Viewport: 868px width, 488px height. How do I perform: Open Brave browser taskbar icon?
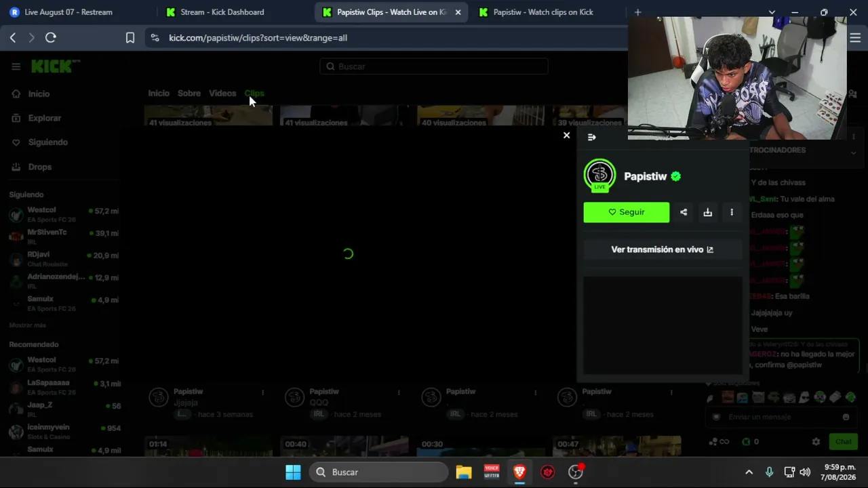click(x=519, y=472)
